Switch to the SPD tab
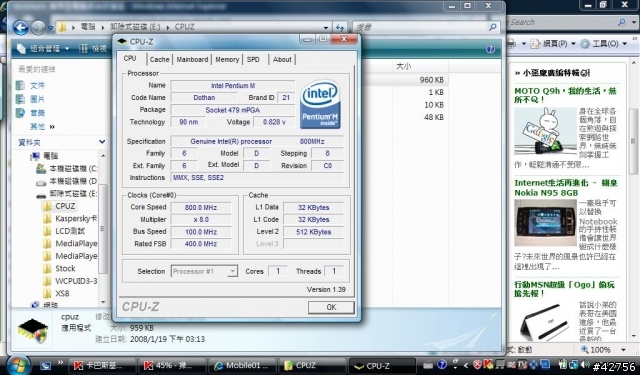The height and width of the screenshot is (375, 640). click(253, 60)
